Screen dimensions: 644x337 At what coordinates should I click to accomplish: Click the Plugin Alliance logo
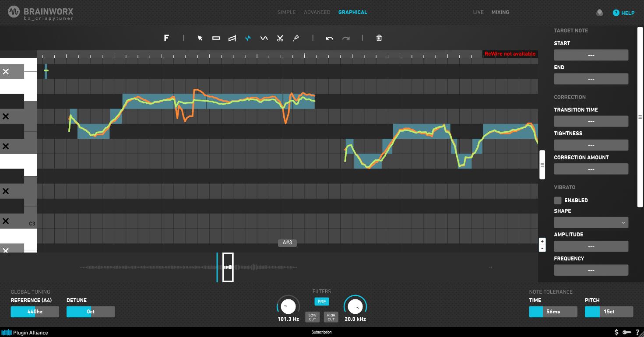pyautogui.click(x=25, y=332)
